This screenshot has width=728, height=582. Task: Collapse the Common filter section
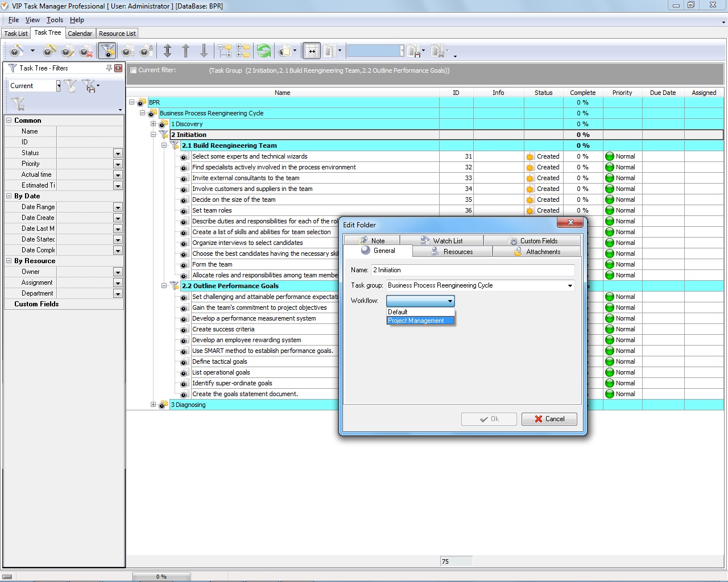pyautogui.click(x=9, y=120)
